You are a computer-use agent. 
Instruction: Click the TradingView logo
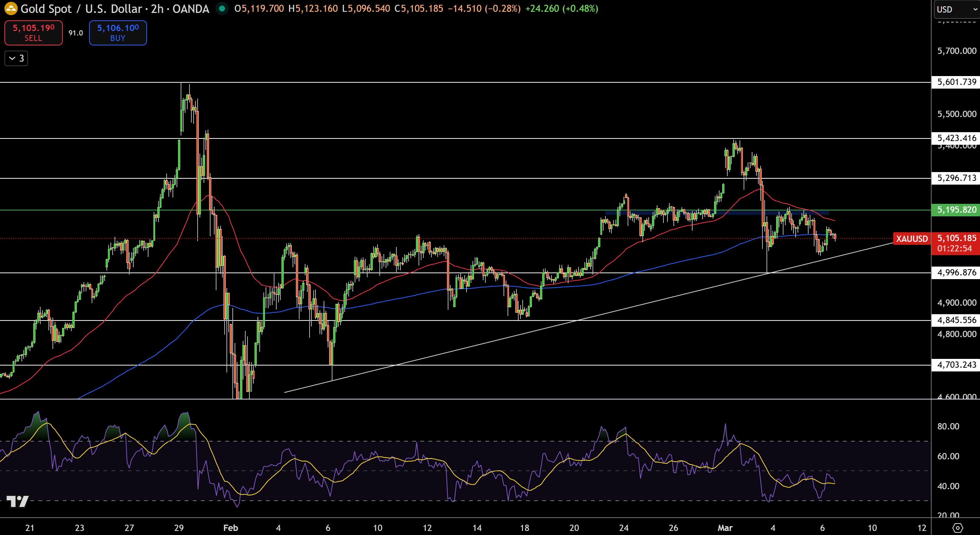point(17,501)
